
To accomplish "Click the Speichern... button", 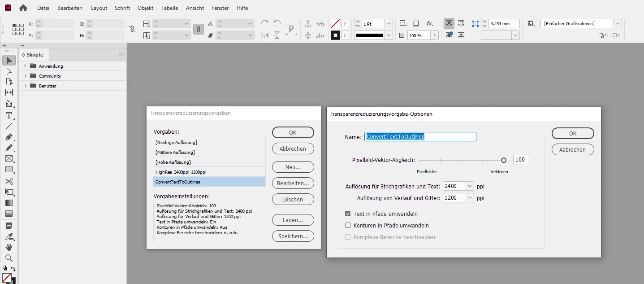I will (x=293, y=236).
